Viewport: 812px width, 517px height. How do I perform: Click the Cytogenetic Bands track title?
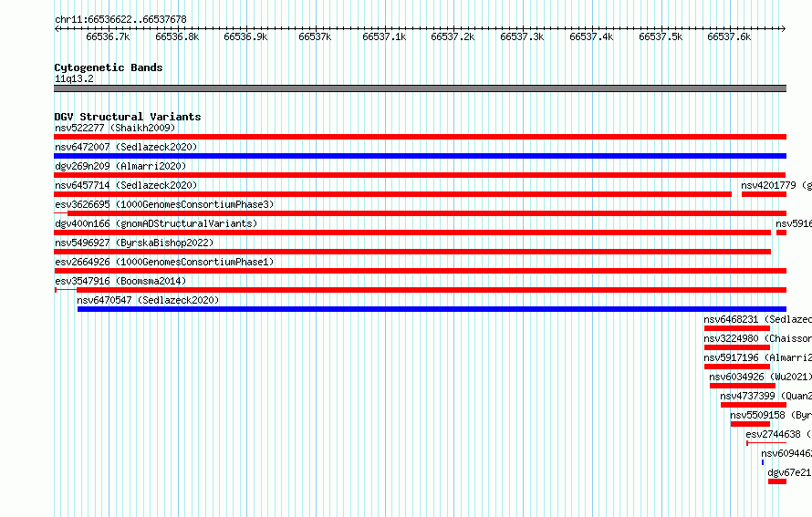point(109,67)
